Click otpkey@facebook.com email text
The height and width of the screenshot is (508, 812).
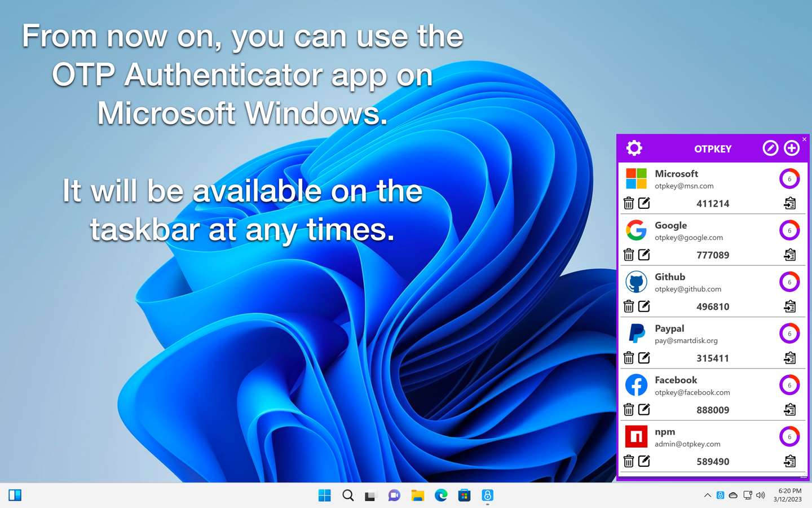click(x=692, y=392)
